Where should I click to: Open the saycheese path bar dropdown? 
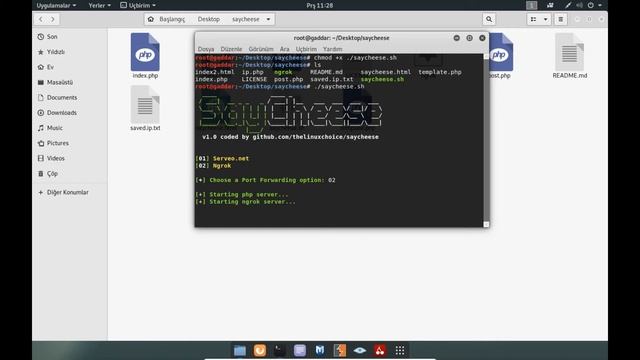(268, 19)
